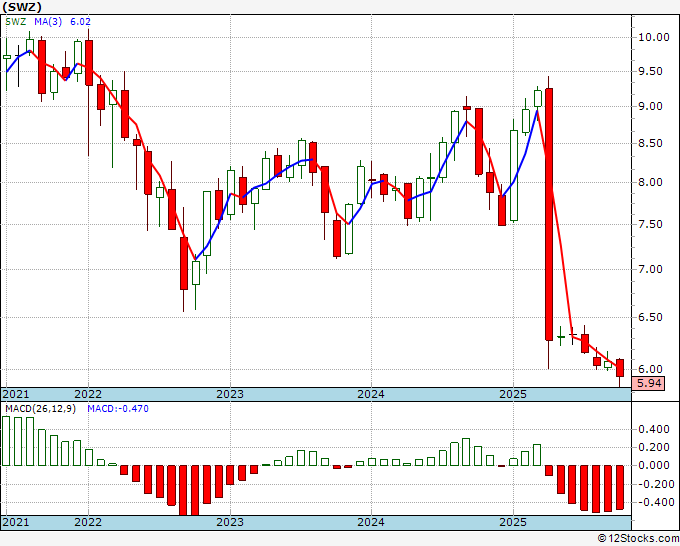The width and height of the screenshot is (680, 546).
Task: Click the 0.200 MACD axis label
Action: tap(654, 448)
